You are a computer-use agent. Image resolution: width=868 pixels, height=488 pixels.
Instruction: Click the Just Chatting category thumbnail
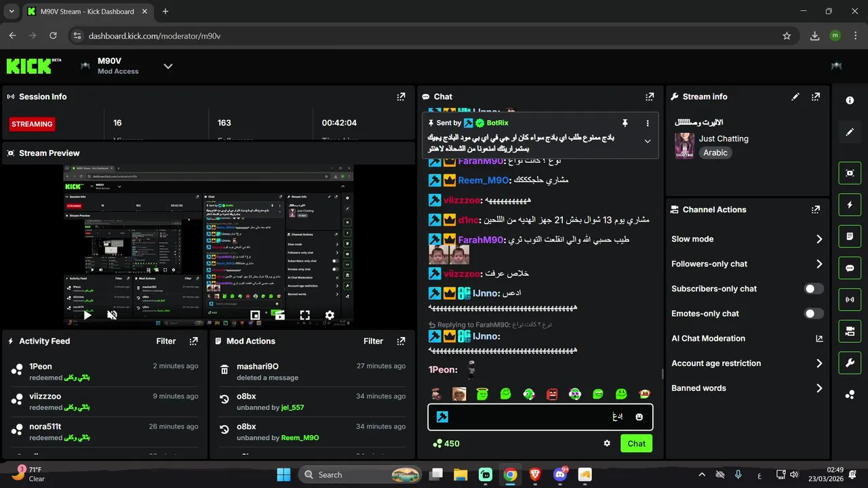pyautogui.click(x=684, y=146)
